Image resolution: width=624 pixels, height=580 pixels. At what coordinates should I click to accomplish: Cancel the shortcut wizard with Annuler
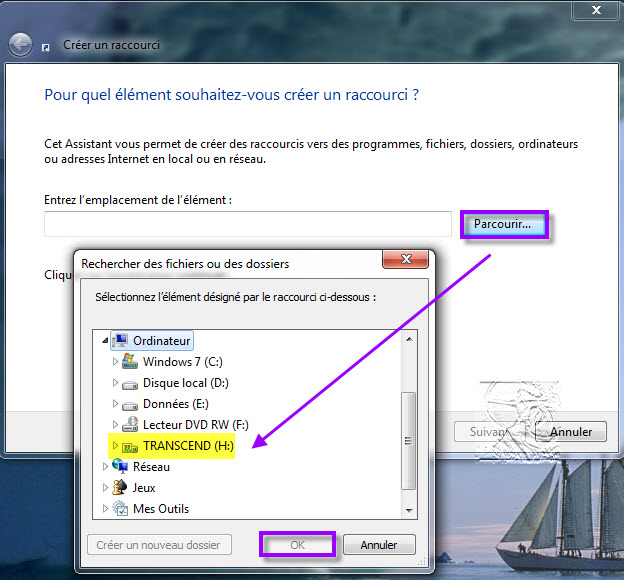(570, 432)
